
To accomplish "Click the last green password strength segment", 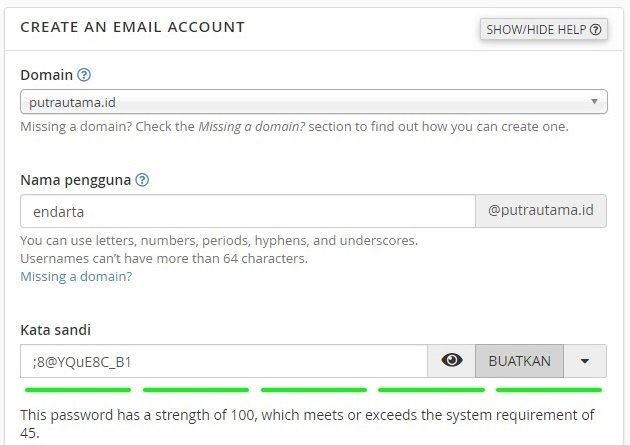I will tap(549, 390).
